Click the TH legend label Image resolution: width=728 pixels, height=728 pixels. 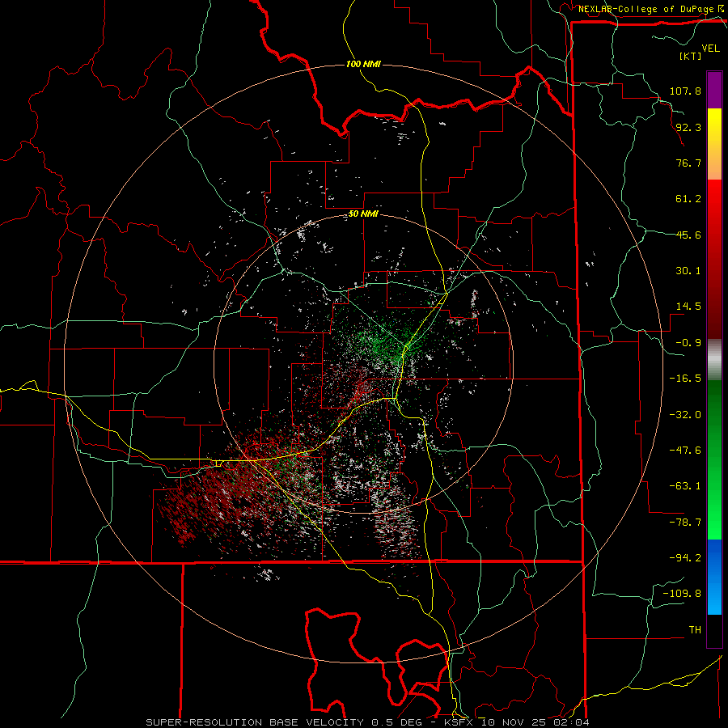[x=695, y=630]
